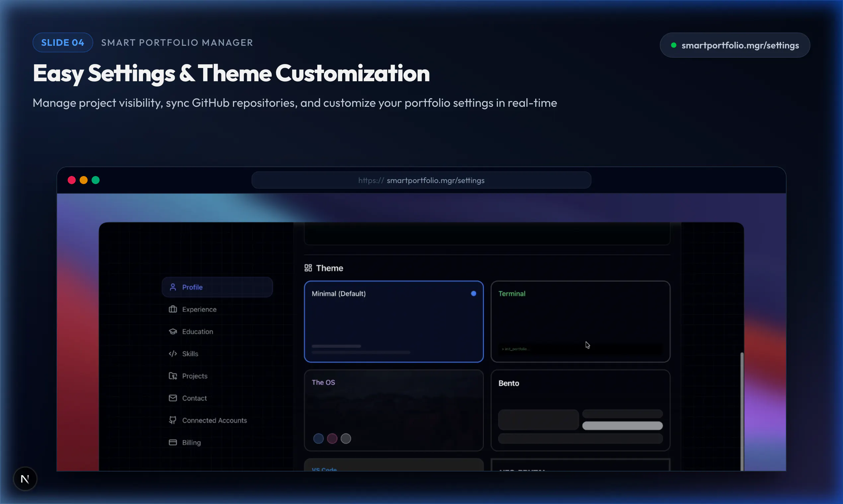Open the Experience section
This screenshot has height=504, width=843.
click(x=217, y=309)
